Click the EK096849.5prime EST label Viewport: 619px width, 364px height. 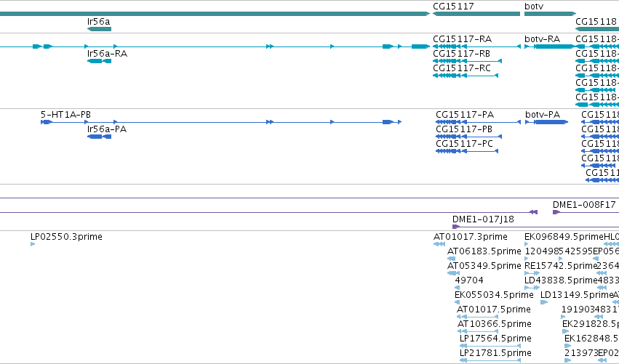pyautogui.click(x=564, y=237)
